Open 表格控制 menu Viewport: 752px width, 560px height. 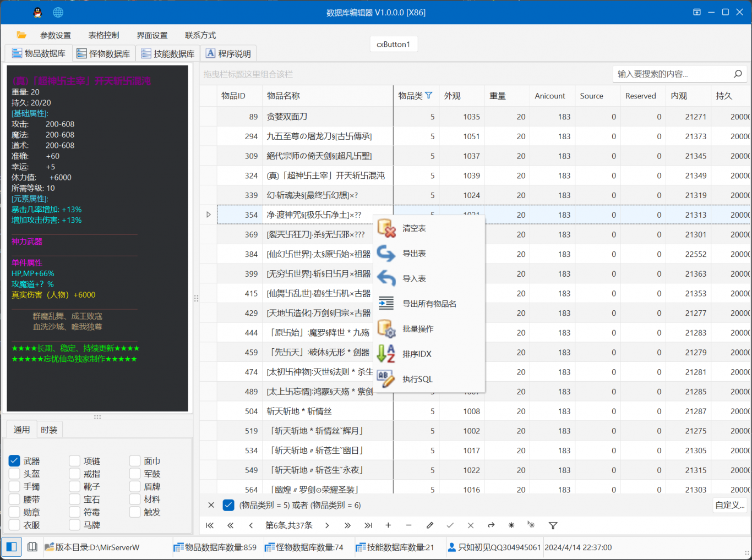coord(103,35)
